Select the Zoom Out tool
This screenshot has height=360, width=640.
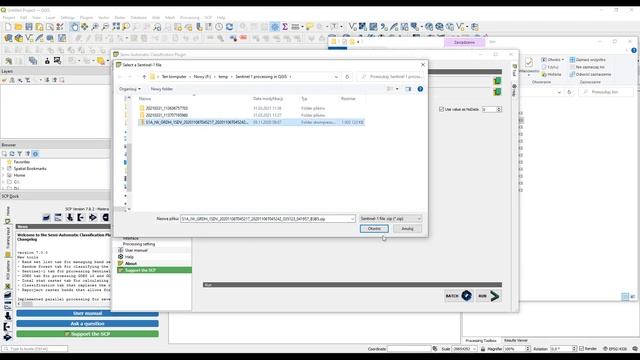click(105, 27)
